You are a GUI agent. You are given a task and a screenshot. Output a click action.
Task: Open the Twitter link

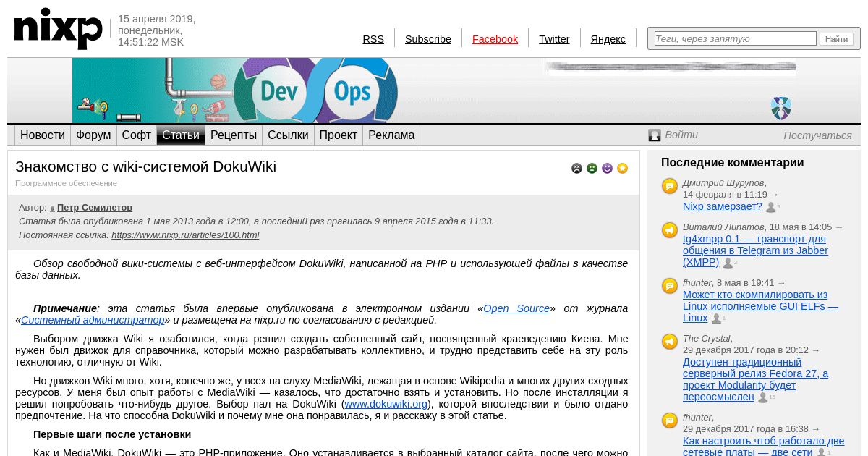pos(554,39)
